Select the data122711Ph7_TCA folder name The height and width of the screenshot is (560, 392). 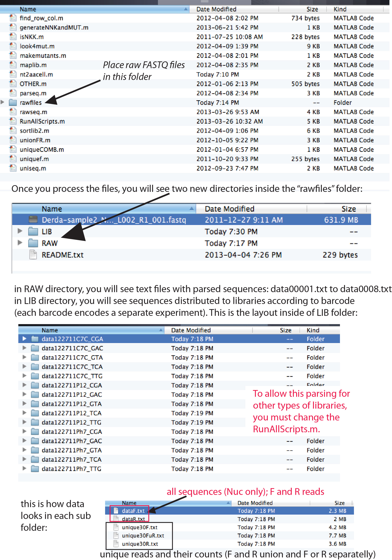(x=72, y=459)
